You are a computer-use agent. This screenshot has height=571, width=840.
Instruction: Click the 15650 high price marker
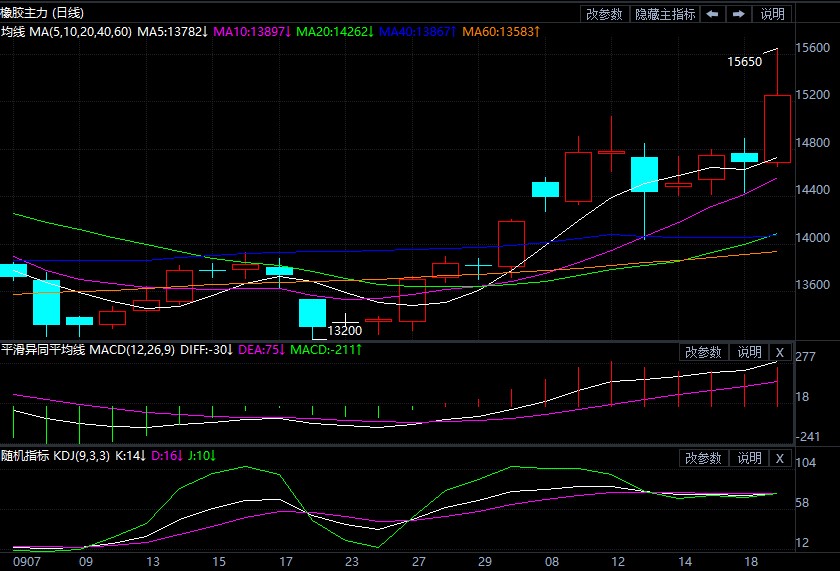point(745,62)
